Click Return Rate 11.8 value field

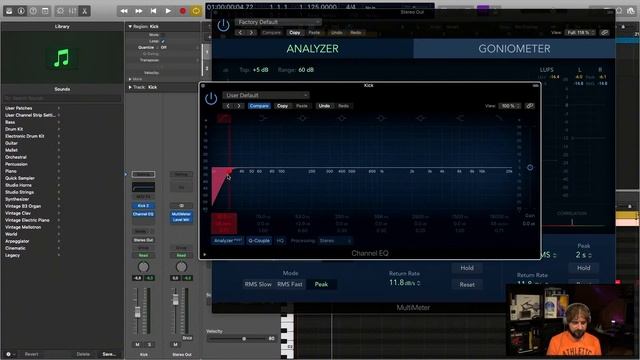(404, 282)
